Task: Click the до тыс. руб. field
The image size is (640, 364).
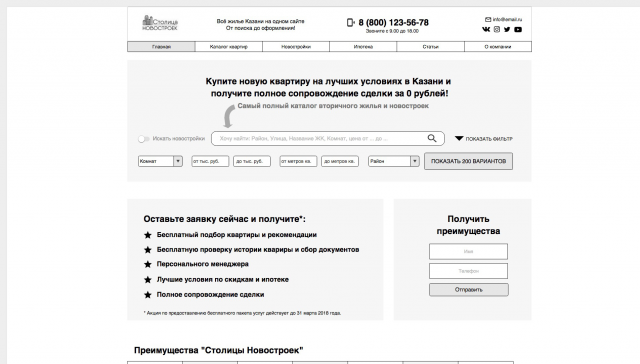Action: click(x=252, y=161)
